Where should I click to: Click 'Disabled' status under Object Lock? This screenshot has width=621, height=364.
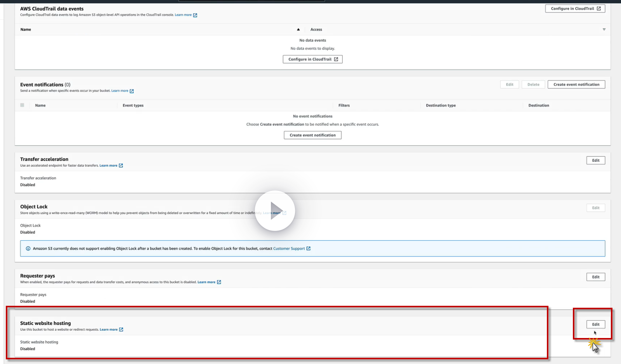[x=28, y=232]
